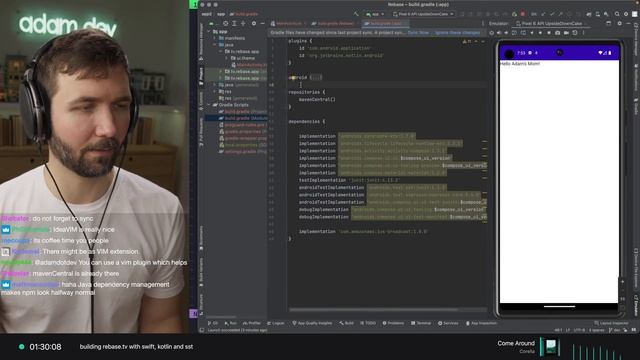Collapse Gradle Scripts node

(209, 105)
